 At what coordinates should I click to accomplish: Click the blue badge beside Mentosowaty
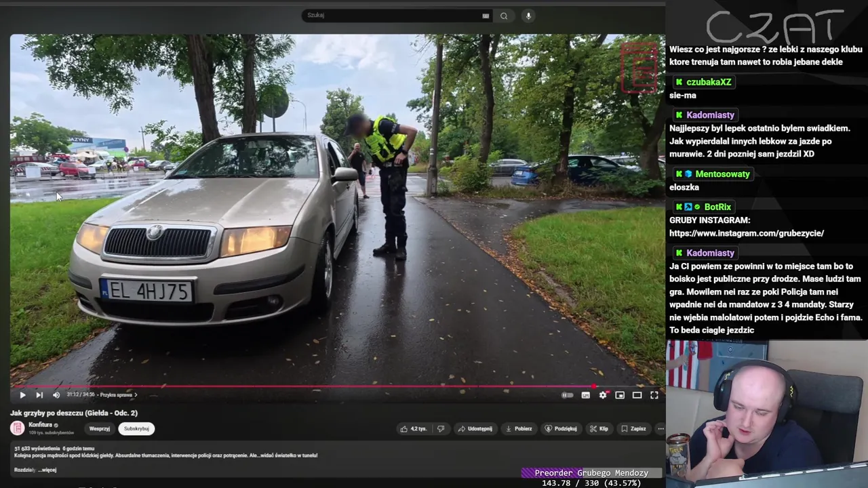click(688, 174)
